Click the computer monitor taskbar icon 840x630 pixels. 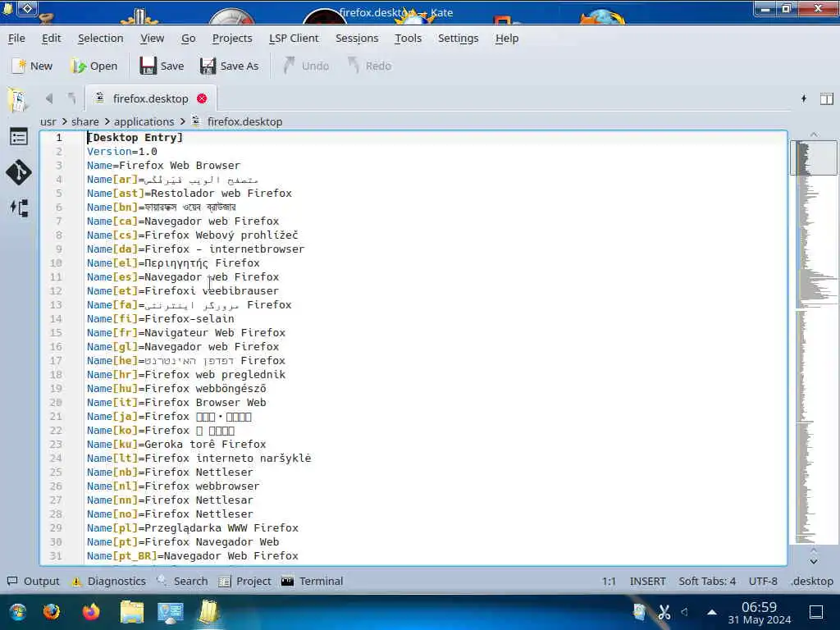point(171,612)
